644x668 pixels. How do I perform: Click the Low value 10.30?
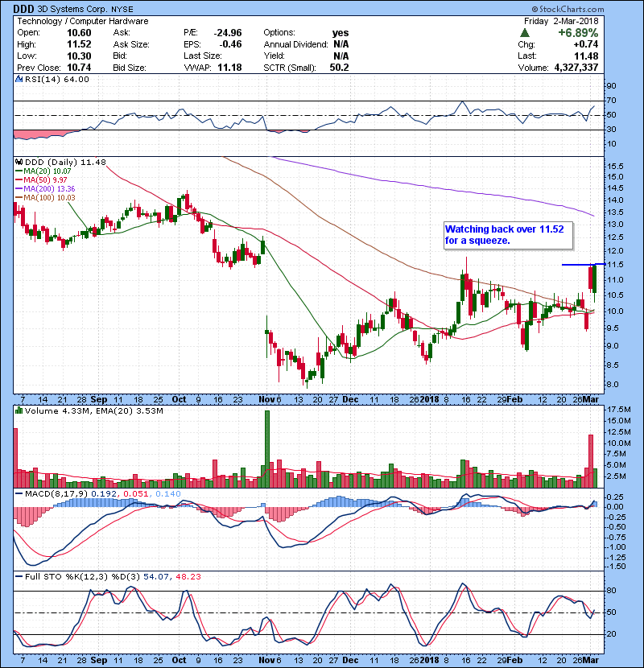point(79,56)
